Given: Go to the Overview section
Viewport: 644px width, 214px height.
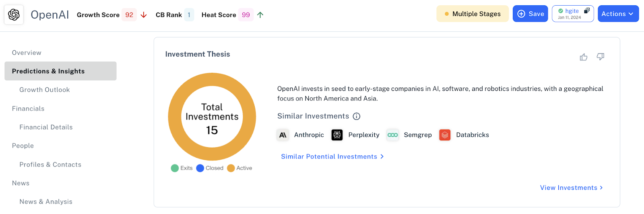Looking at the screenshot, I should [27, 53].
